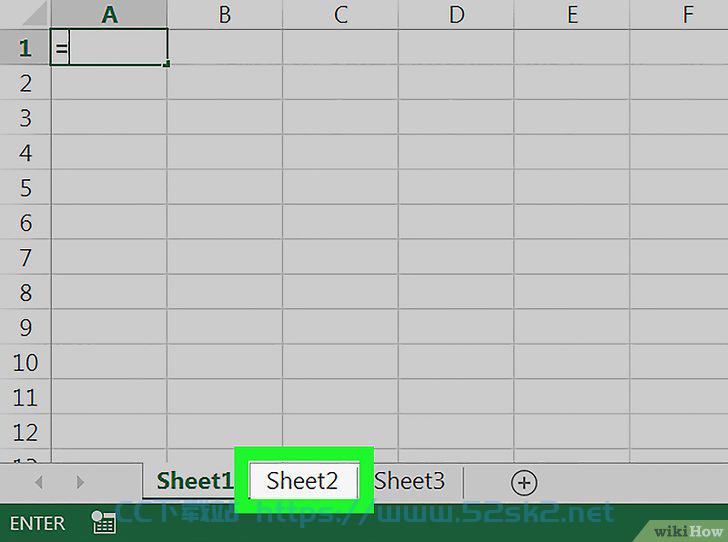This screenshot has width=728, height=542.
Task: Select row 10 header
Action: (25, 362)
